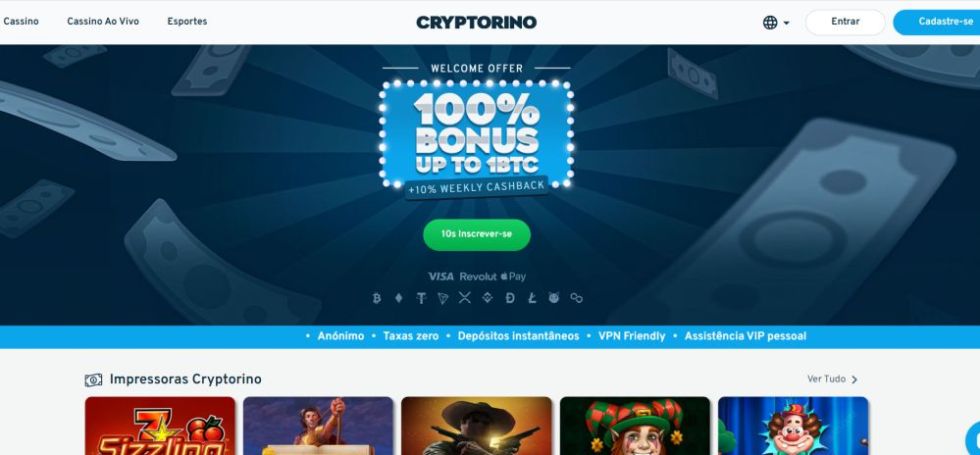Click the Binance coin icon
980x455 pixels.
pyautogui.click(x=488, y=298)
